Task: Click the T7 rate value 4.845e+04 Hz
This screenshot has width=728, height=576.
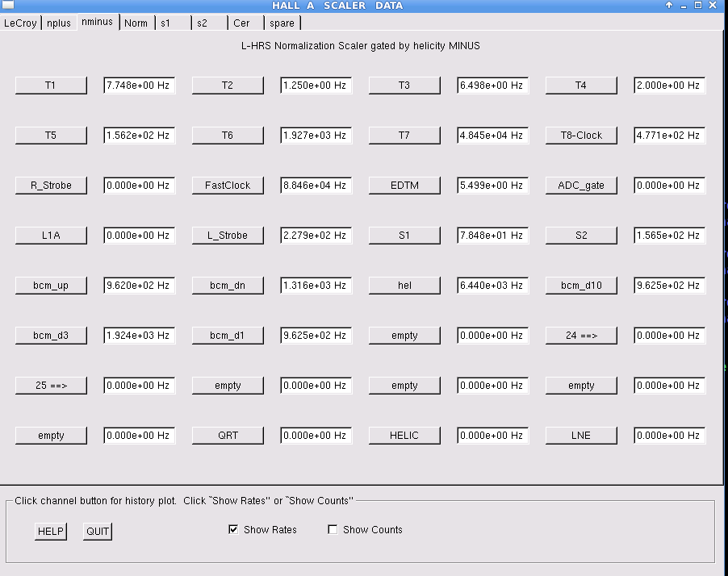Action: [492, 136]
